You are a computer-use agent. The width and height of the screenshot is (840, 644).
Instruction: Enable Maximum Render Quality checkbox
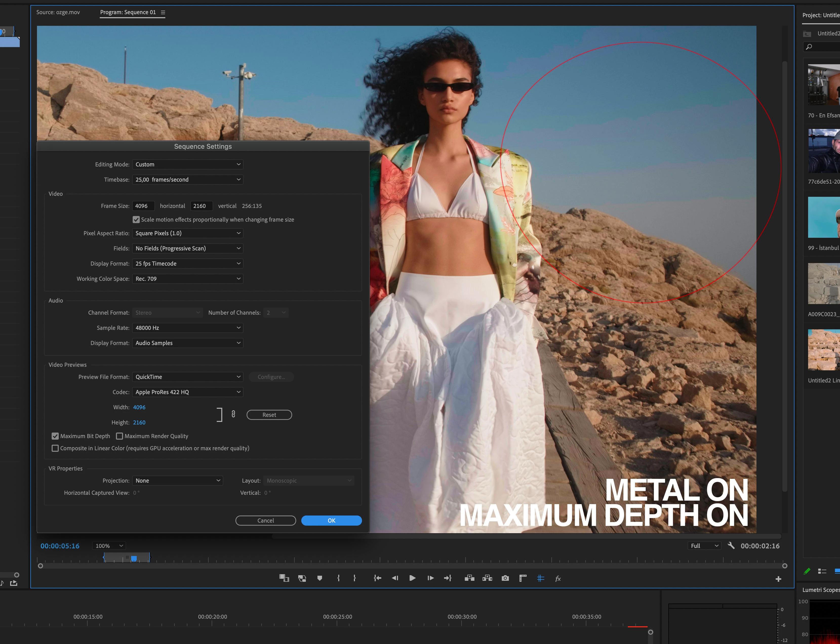tap(120, 436)
